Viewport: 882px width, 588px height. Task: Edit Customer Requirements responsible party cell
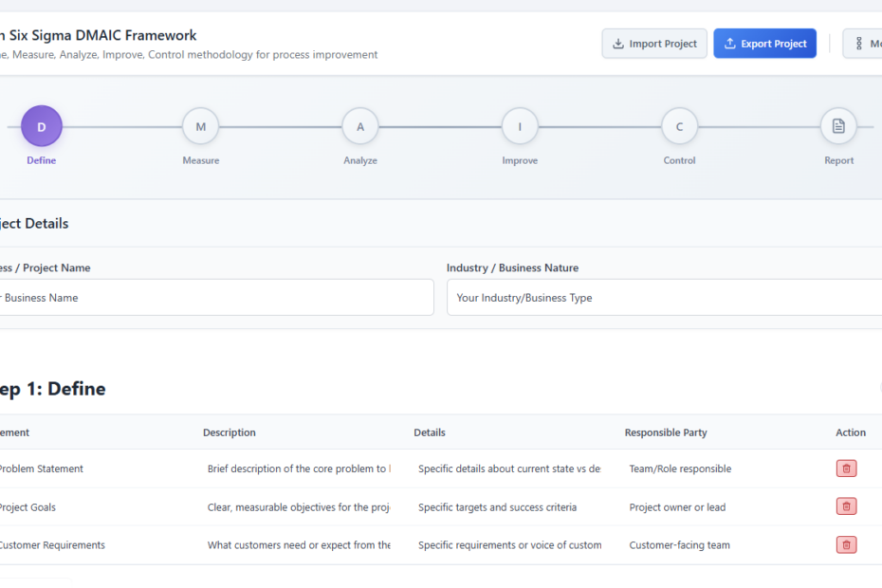point(720,545)
